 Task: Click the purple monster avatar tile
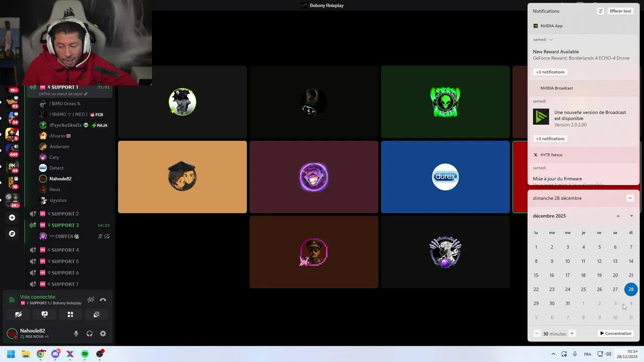[314, 177]
